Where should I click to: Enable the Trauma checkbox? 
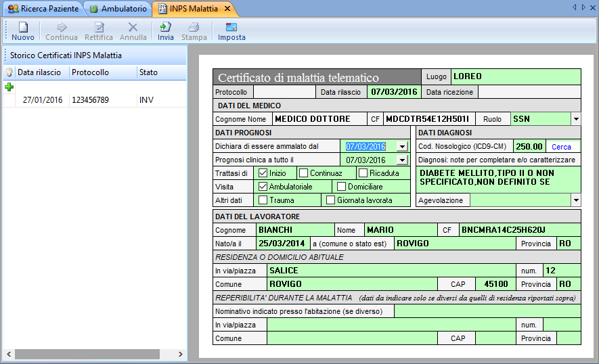263,200
